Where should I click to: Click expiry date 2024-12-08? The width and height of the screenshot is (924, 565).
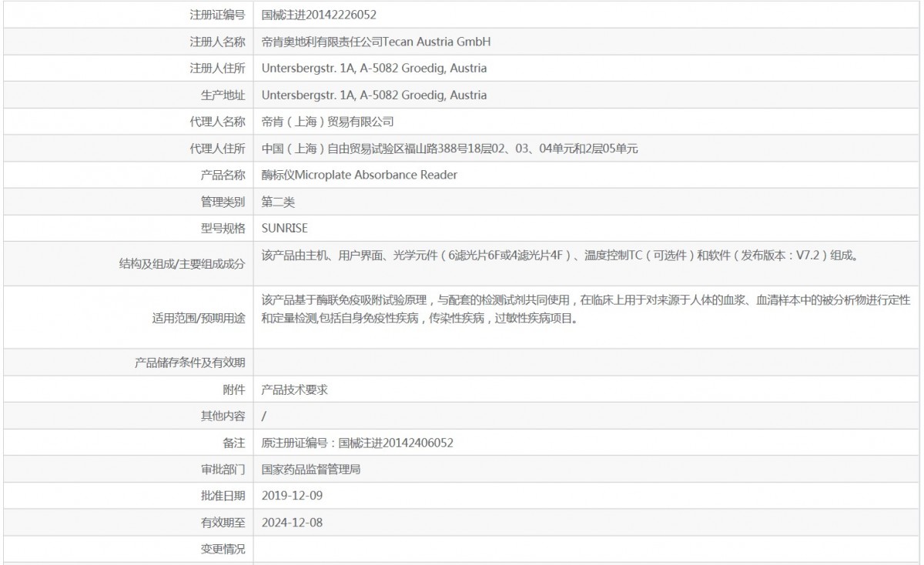pyautogui.click(x=292, y=523)
